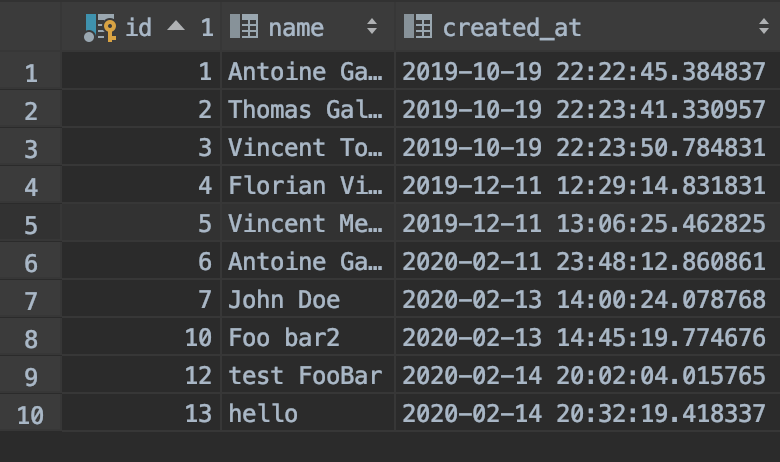Click the Florian Vi… name cell

pos(305,186)
